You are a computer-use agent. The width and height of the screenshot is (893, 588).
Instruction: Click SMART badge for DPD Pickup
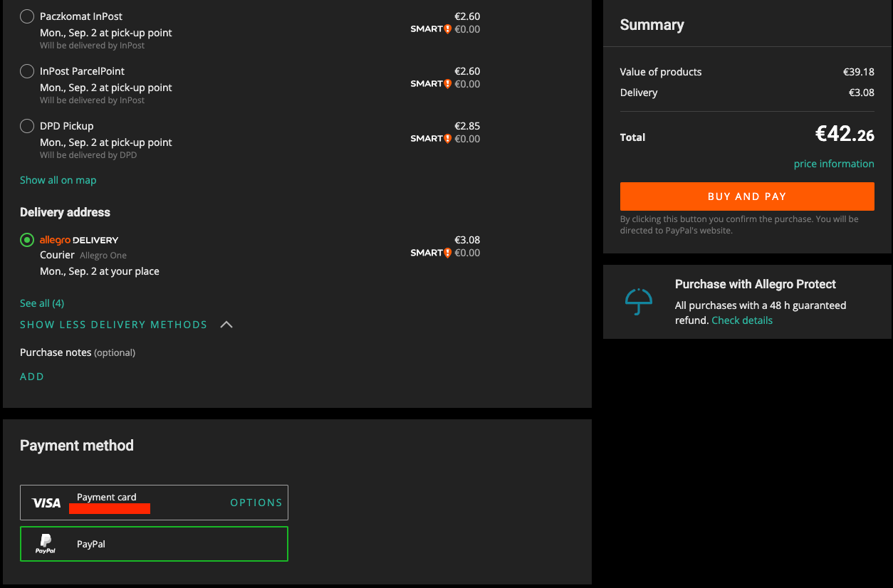tap(431, 139)
